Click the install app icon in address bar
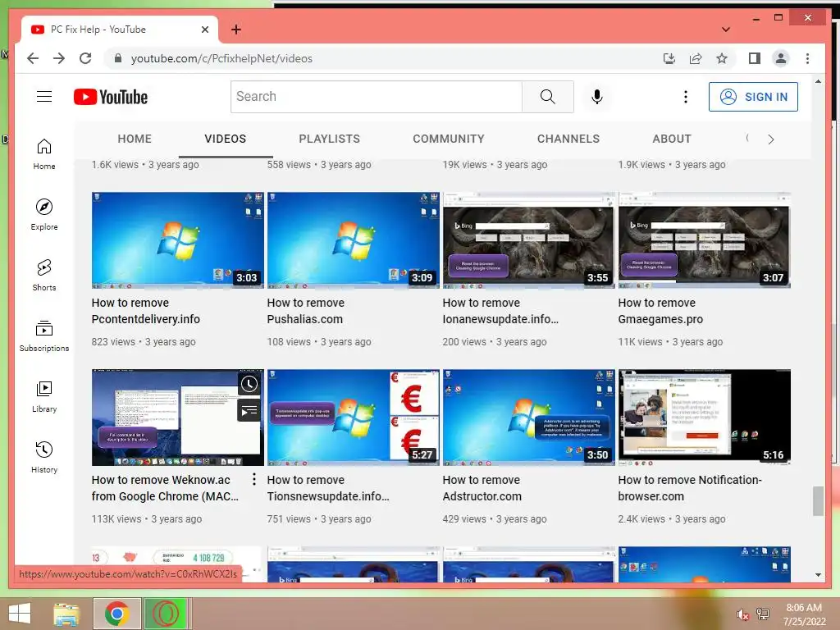This screenshot has height=630, width=840. click(669, 58)
